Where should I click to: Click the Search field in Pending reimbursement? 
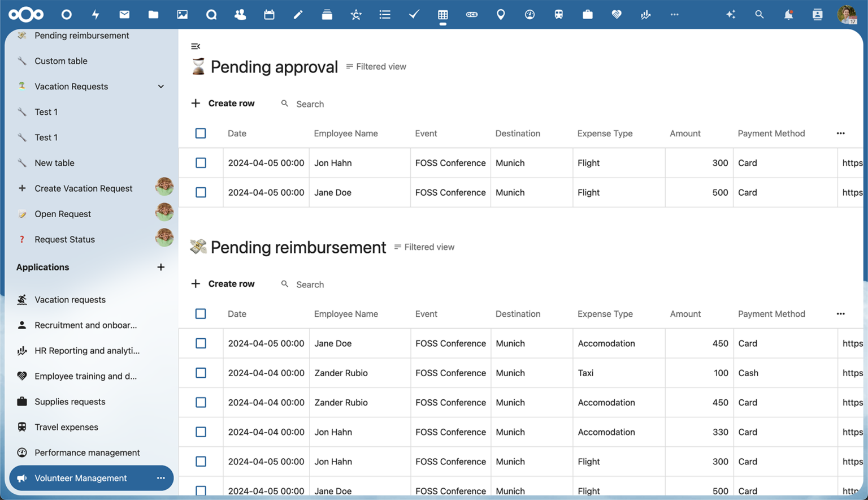point(310,284)
